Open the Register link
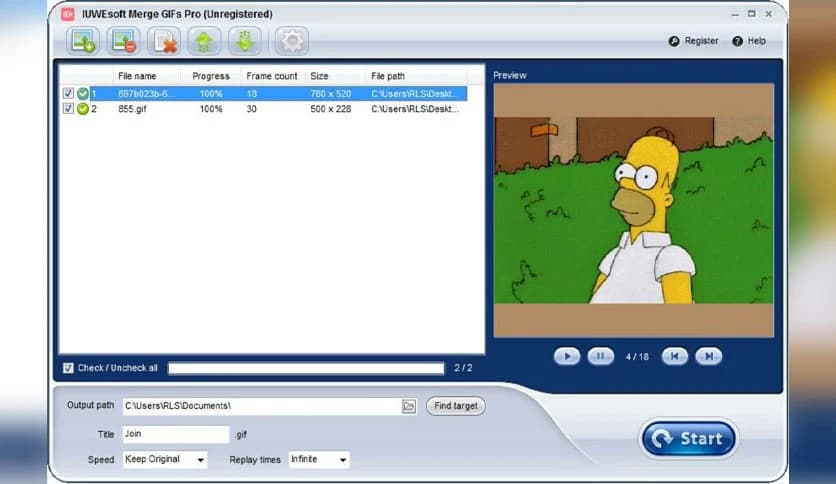 [701, 41]
